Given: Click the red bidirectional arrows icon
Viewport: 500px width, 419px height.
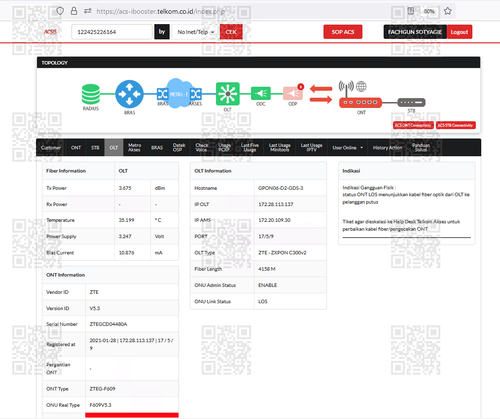Looking at the screenshot, I should click(321, 94).
